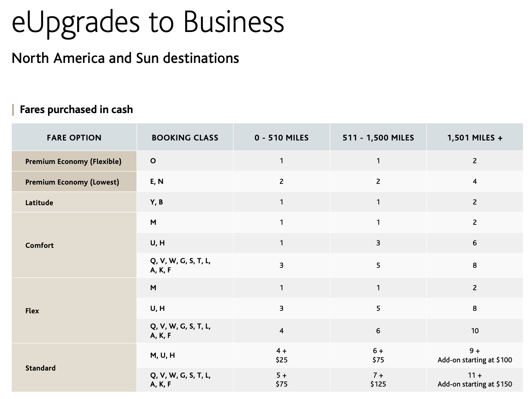Click the Y, B booking class cell
The height and width of the screenshot is (399, 532).
(x=156, y=202)
